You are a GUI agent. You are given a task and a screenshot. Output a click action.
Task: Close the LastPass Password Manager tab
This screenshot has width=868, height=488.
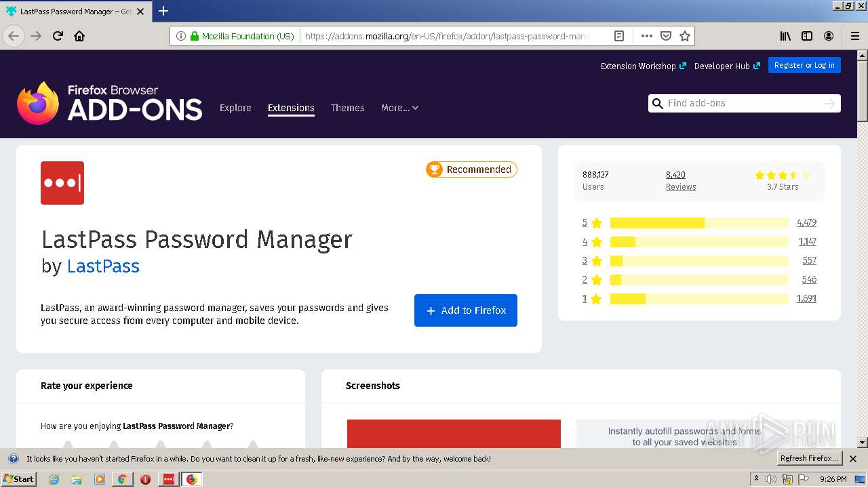(140, 12)
